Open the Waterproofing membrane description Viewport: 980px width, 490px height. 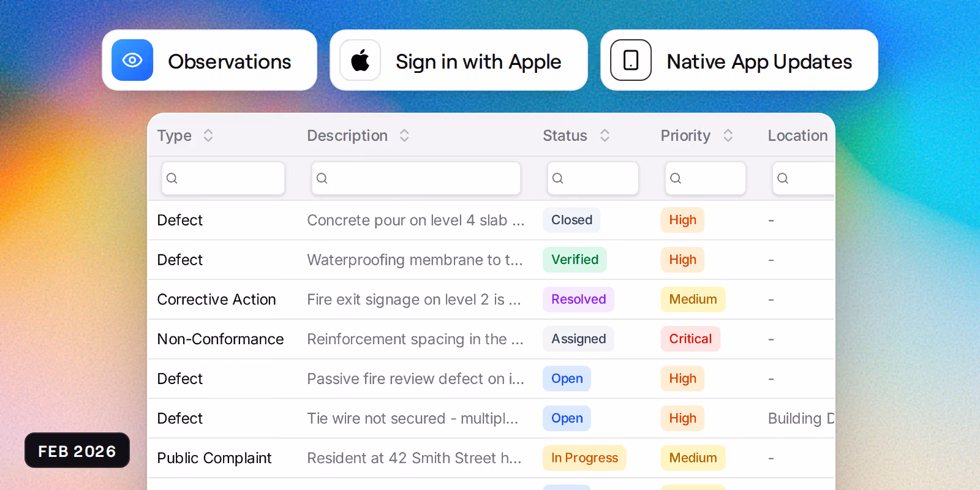coord(415,260)
